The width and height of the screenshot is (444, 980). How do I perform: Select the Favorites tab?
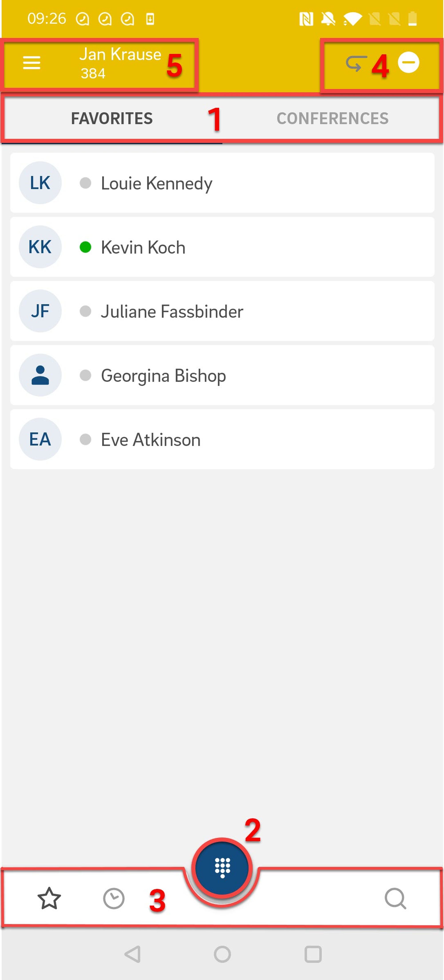click(112, 119)
